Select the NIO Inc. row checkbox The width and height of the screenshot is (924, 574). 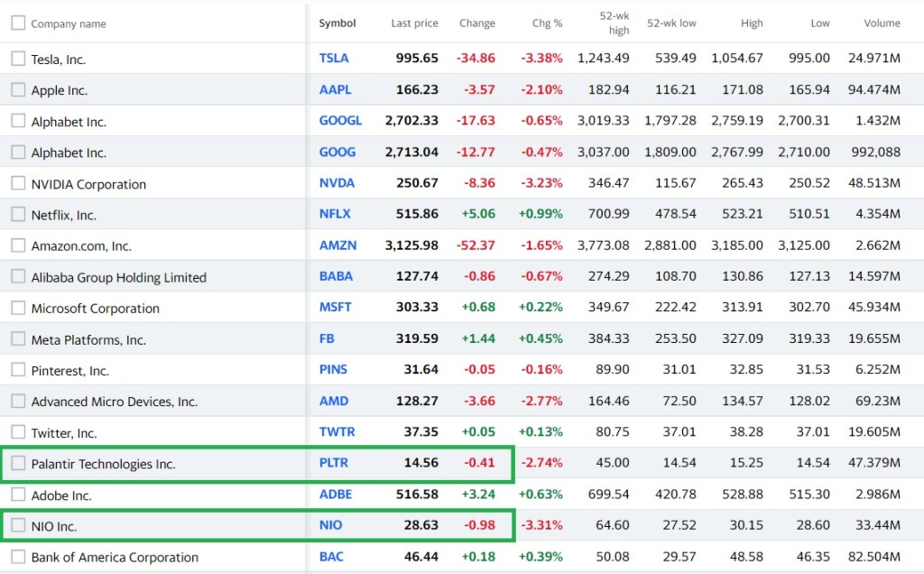[18, 525]
